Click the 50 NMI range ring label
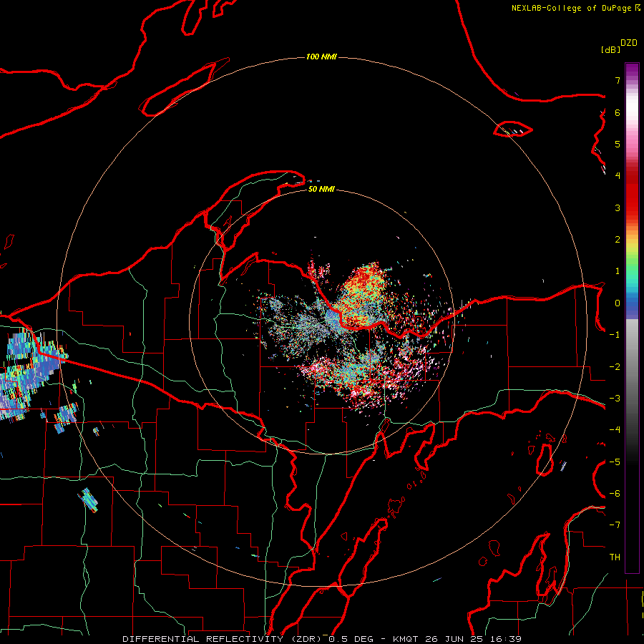Image resolution: width=644 pixels, height=644 pixels. [321, 189]
